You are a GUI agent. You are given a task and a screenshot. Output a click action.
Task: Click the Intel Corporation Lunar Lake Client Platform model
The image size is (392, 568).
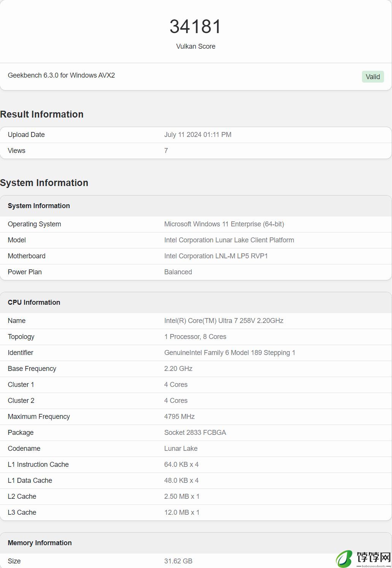[x=229, y=240]
